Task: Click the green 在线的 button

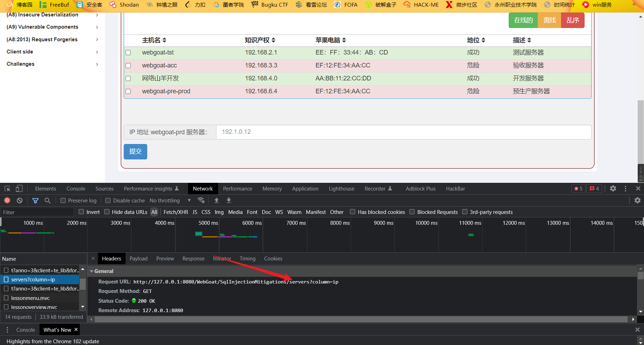Action: [x=523, y=20]
